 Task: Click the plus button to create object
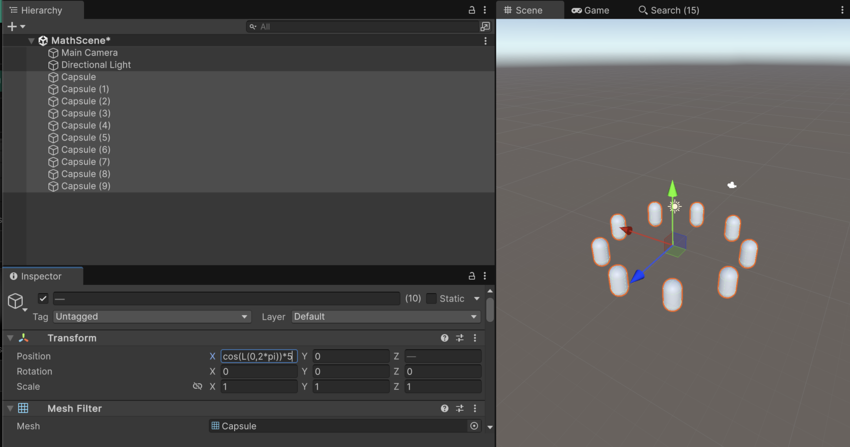coord(12,27)
